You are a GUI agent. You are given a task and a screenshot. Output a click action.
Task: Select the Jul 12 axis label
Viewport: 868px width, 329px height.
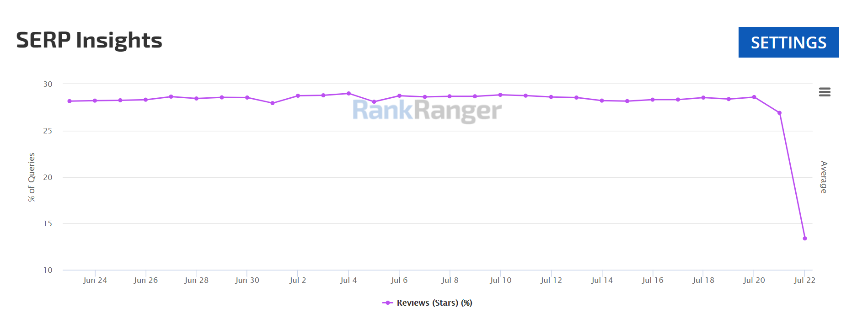551,280
